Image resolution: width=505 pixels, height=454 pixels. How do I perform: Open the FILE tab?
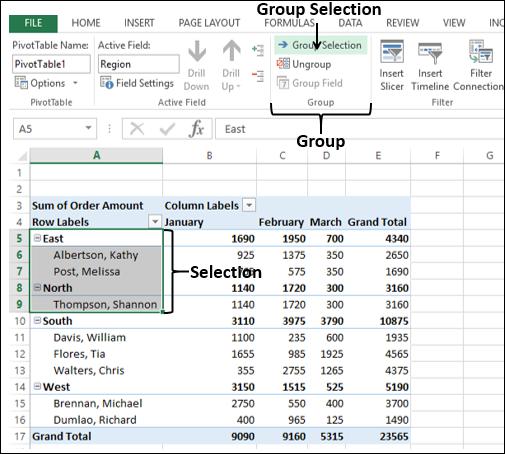33,23
